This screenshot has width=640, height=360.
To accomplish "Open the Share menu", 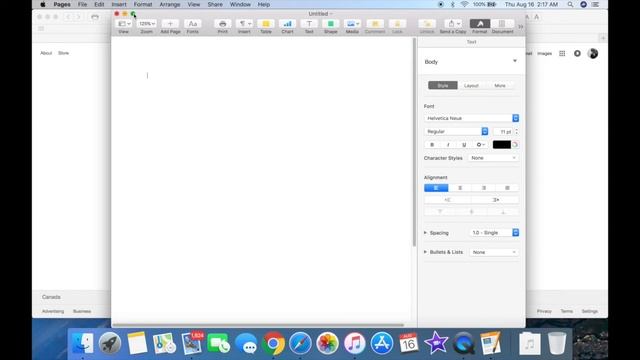I will coord(215,4).
